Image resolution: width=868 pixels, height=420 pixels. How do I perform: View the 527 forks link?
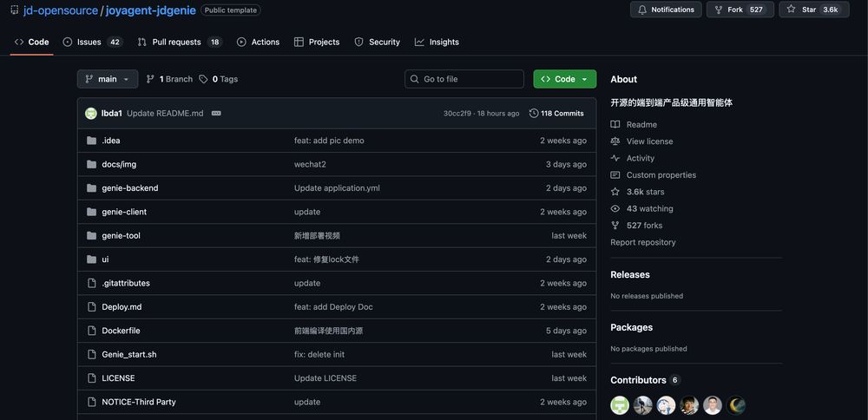tap(636, 226)
